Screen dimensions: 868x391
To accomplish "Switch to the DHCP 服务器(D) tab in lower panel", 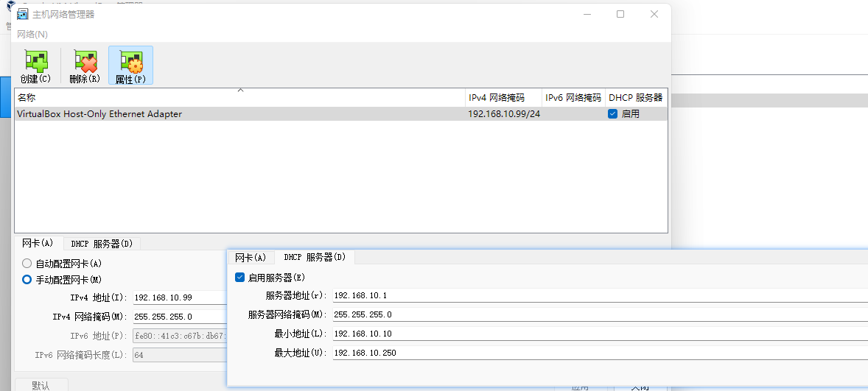I will pyautogui.click(x=102, y=244).
